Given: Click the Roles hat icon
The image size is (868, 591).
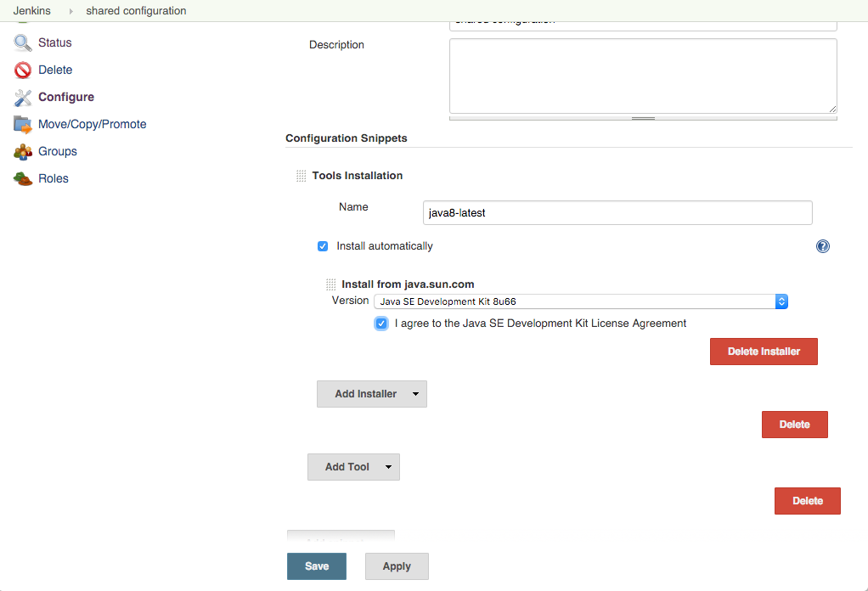Looking at the screenshot, I should [23, 179].
